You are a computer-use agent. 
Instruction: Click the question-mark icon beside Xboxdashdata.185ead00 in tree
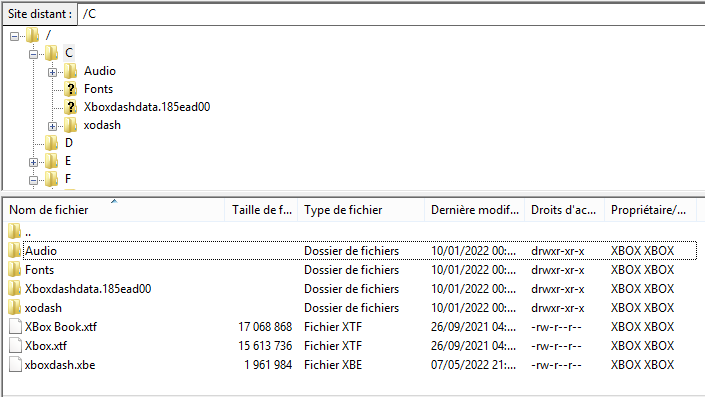70,107
